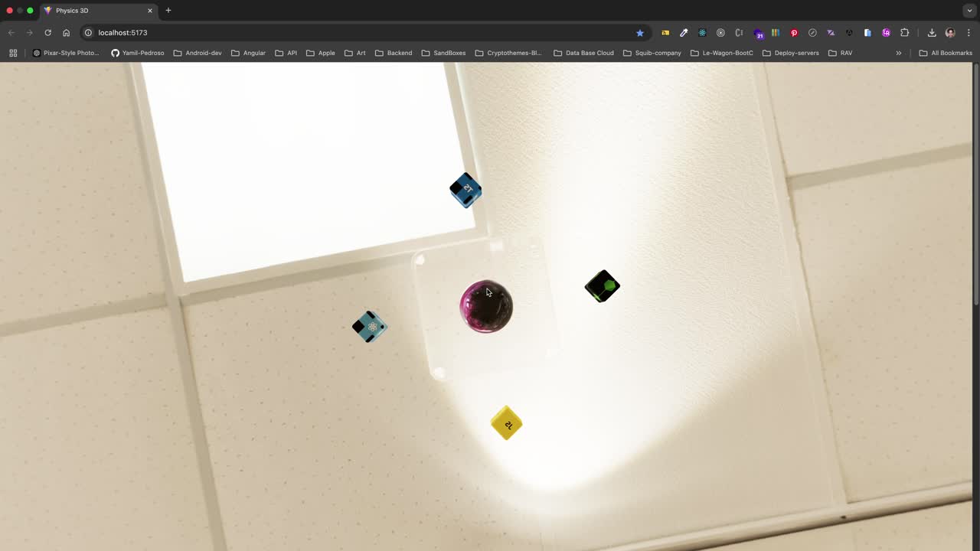The image size is (980, 551).
Task: Open the Squib-company bookmark folder
Action: [x=652, y=53]
